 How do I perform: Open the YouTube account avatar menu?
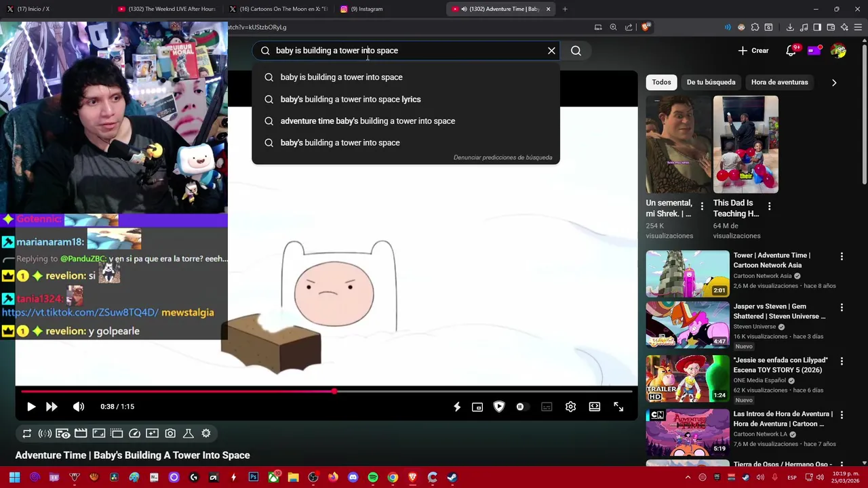[x=838, y=51]
